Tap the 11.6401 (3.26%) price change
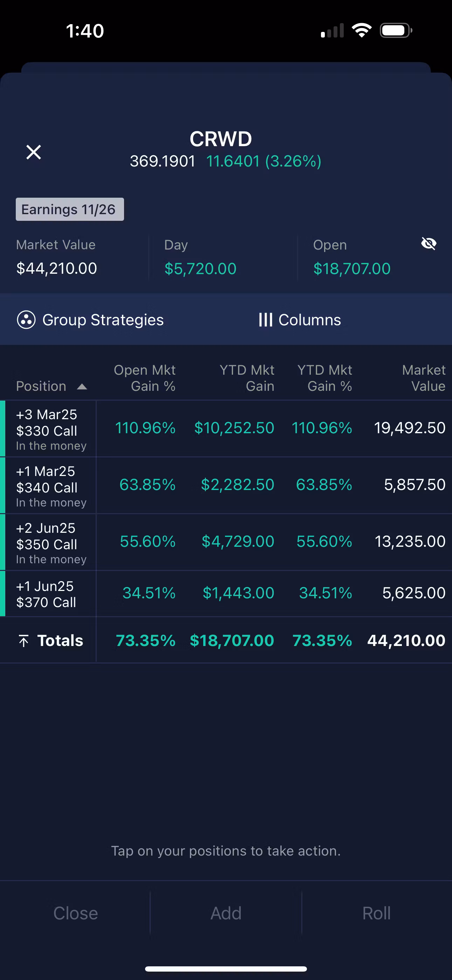The width and height of the screenshot is (452, 980). click(x=263, y=161)
